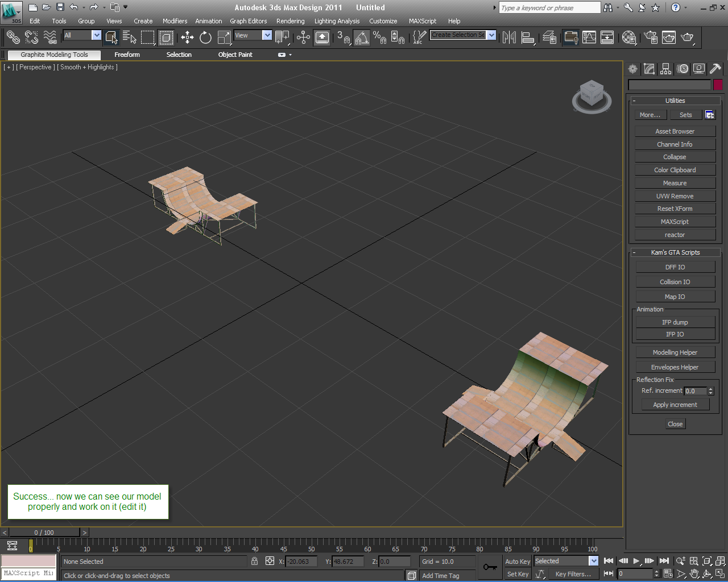
Task: Toggle Window/Crossing selection mode
Action: coord(166,38)
